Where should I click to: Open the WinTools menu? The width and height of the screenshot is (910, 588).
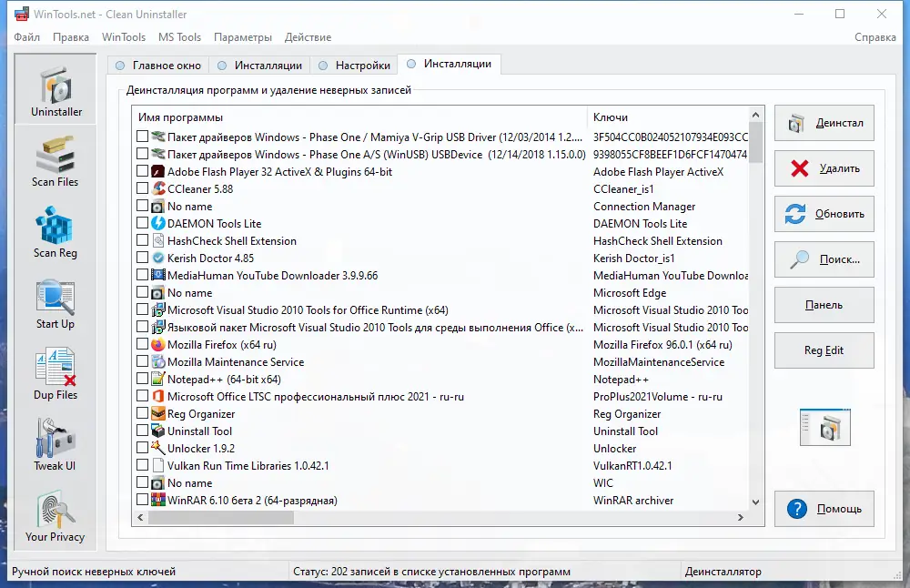[x=124, y=37]
